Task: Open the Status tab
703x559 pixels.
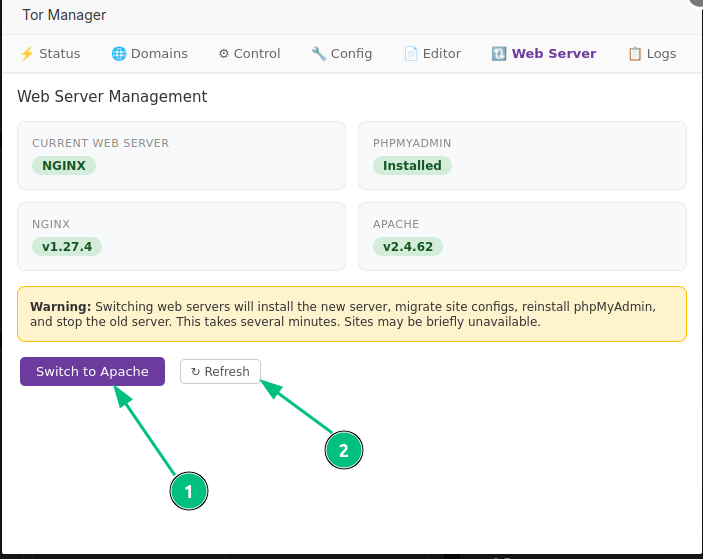Action: point(50,54)
